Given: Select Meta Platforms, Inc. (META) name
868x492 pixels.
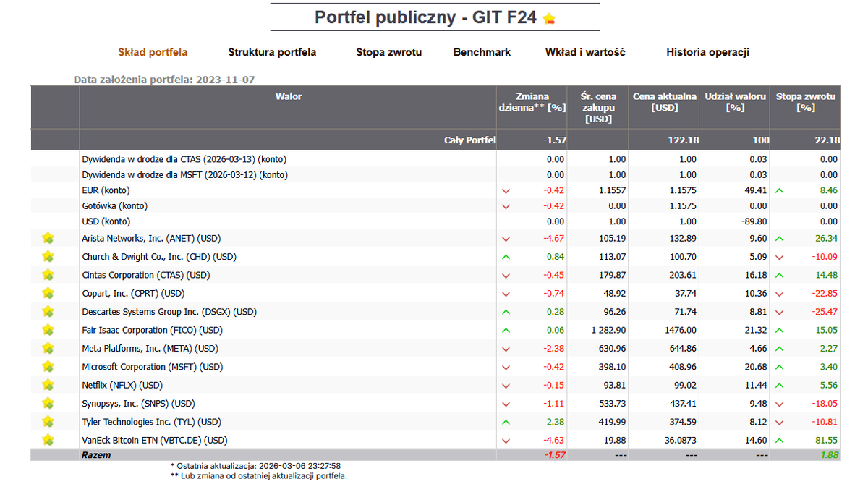Looking at the screenshot, I should click(x=150, y=348).
